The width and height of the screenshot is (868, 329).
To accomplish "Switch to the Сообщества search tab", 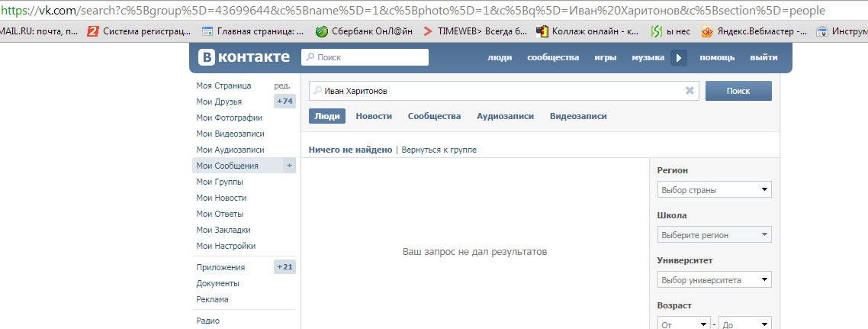I will click(434, 116).
